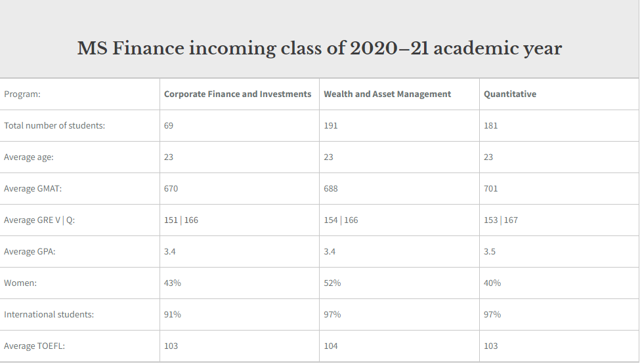The height and width of the screenshot is (364, 640).
Task: Select the Quantitative column header
Action: coord(510,94)
